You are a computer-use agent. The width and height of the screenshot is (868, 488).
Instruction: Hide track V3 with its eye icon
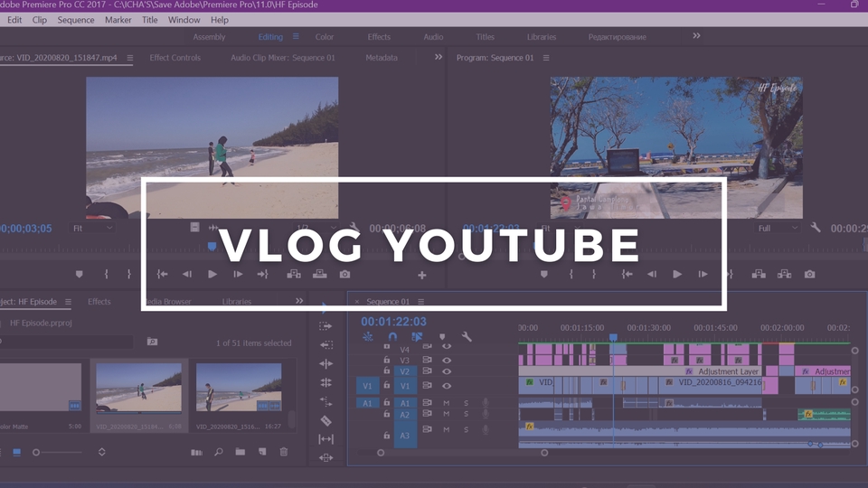point(446,361)
